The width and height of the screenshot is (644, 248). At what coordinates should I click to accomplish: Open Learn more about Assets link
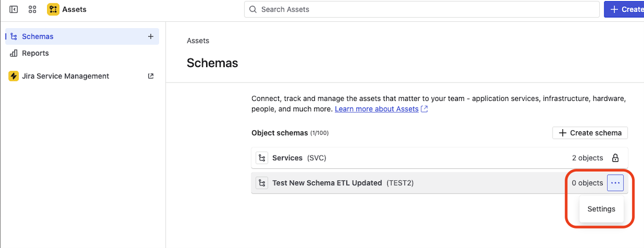pyautogui.click(x=377, y=109)
